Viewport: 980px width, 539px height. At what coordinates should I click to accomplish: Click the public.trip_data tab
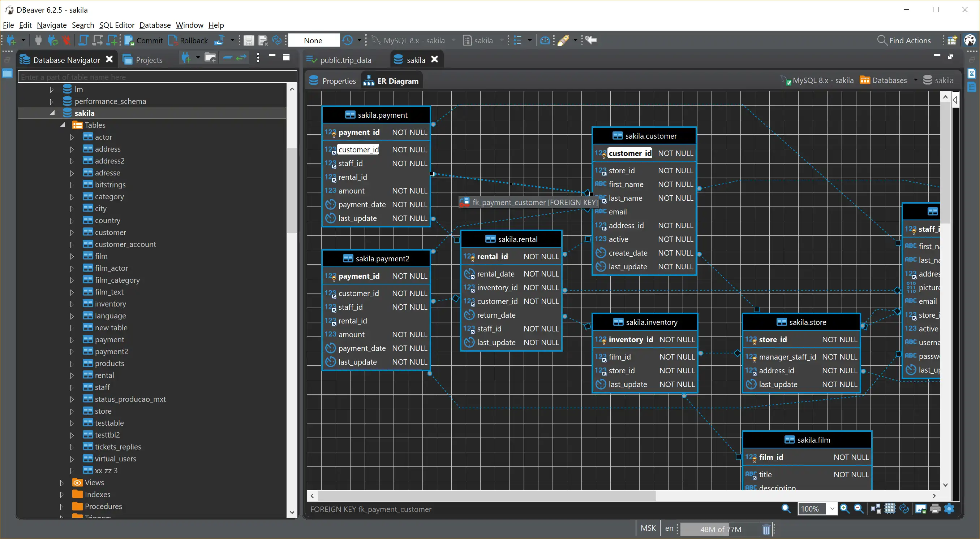(345, 60)
